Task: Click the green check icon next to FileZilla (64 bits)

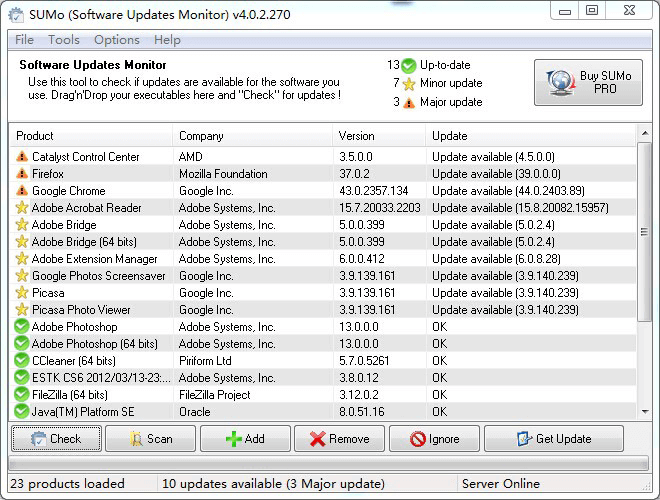Action: [x=21, y=394]
